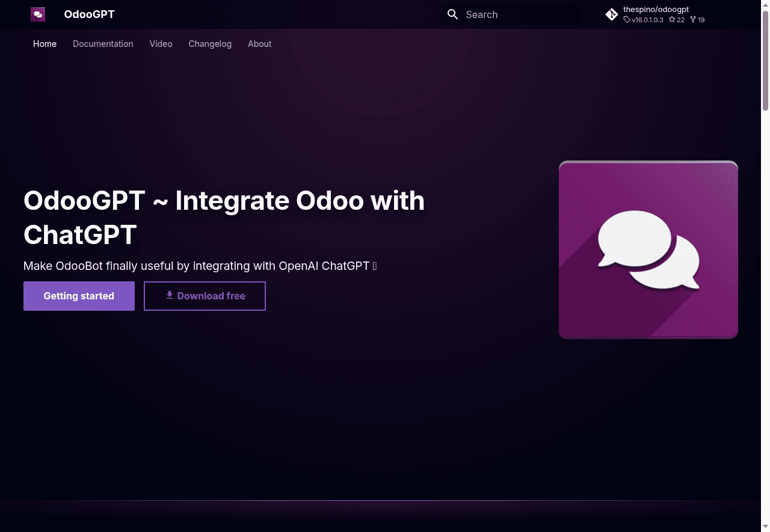Click the fork icon showing 19 forks
Image resolution: width=770 pixels, height=532 pixels.
click(692, 19)
